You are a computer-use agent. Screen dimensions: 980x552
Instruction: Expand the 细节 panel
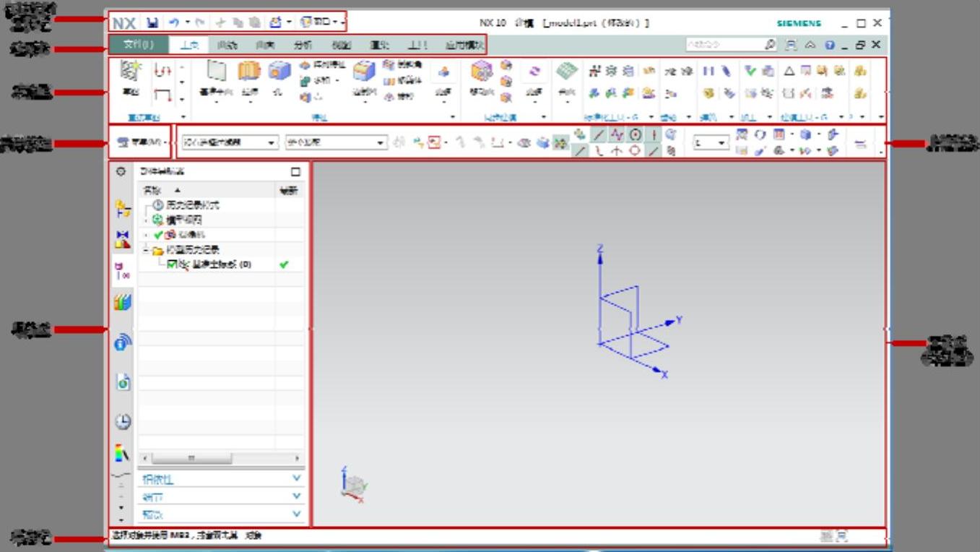(221, 496)
